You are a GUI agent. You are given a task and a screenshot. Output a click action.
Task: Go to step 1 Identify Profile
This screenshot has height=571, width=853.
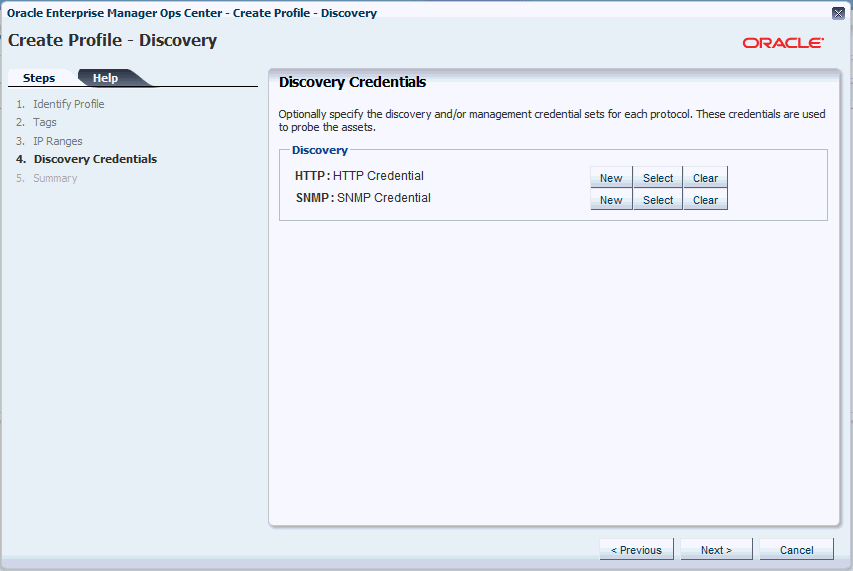69,104
